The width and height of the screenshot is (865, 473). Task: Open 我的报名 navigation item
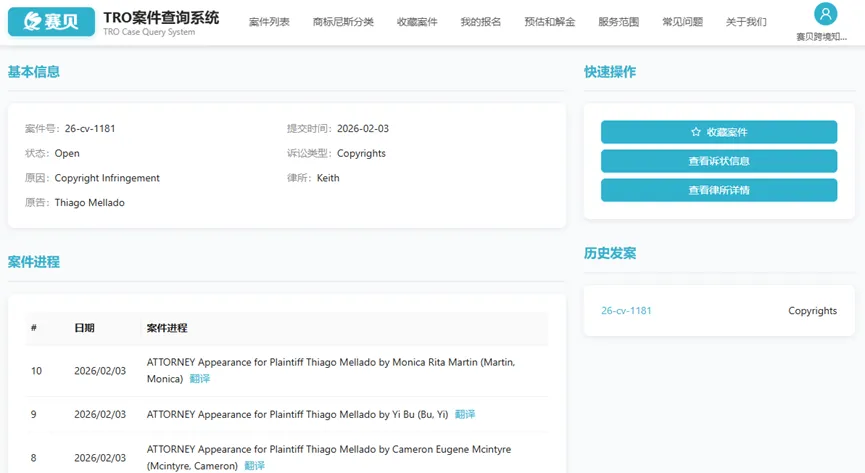point(481,22)
